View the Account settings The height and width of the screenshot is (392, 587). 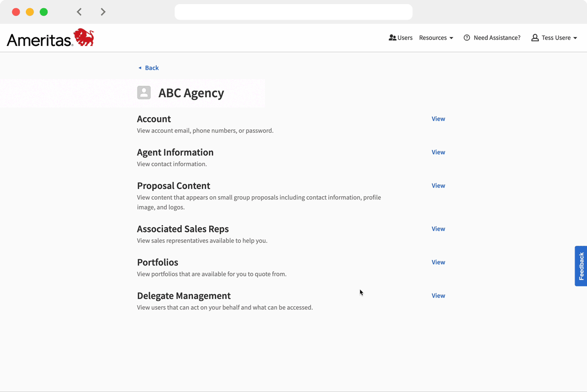click(x=438, y=119)
